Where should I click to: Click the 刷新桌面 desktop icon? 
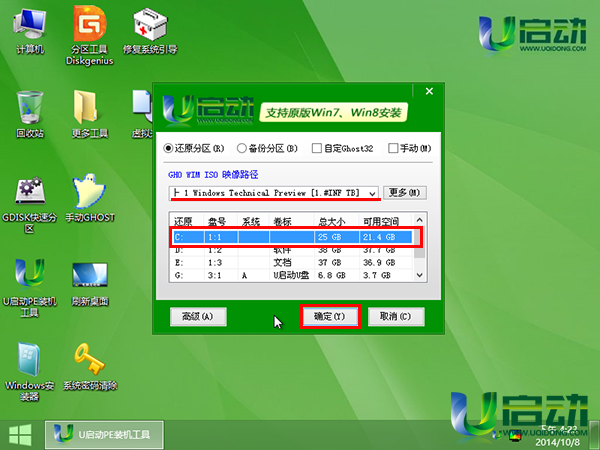[90, 284]
